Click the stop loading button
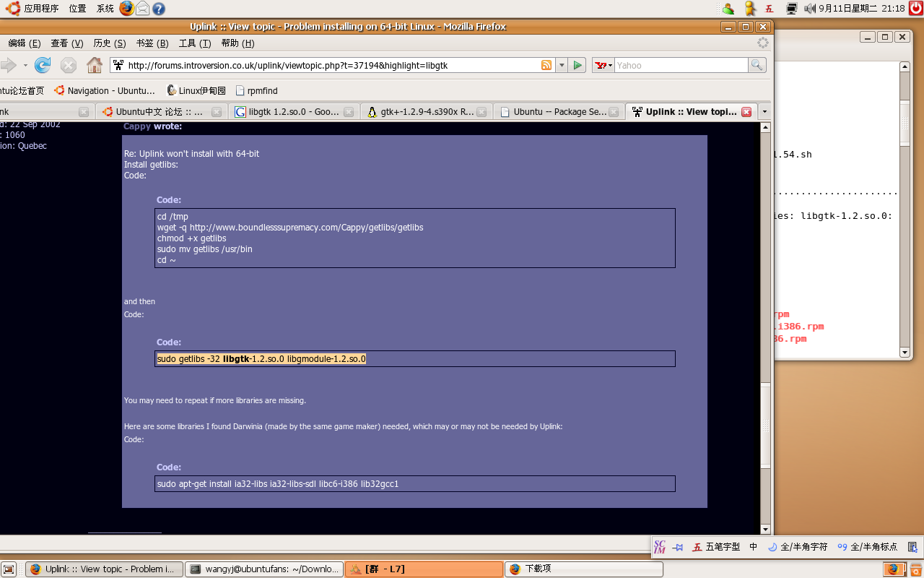 pyautogui.click(x=68, y=65)
